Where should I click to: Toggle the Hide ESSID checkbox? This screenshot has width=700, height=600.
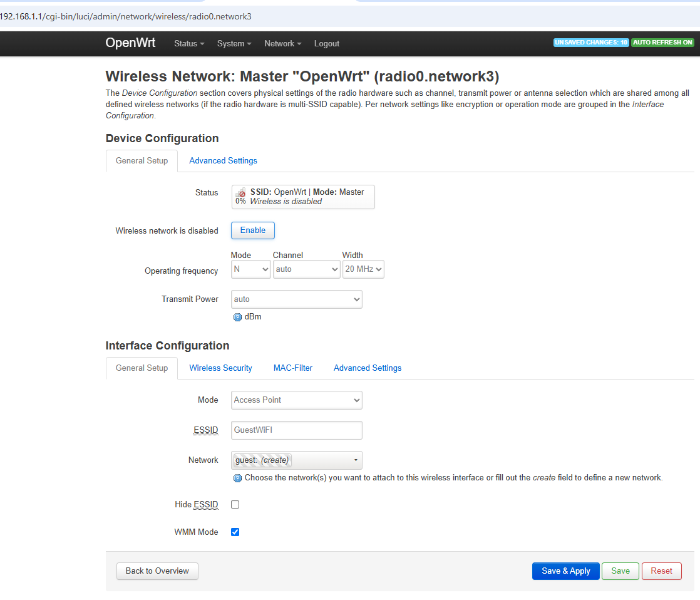point(235,504)
